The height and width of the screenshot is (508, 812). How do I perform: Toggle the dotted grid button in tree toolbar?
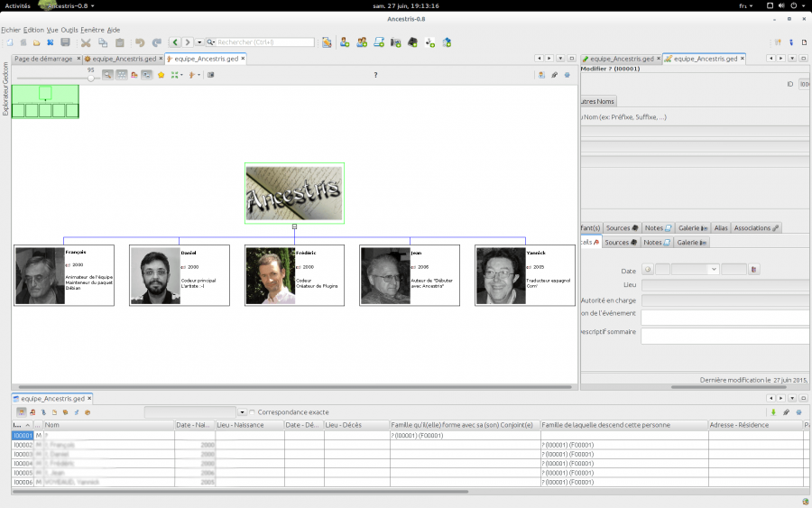click(x=121, y=75)
